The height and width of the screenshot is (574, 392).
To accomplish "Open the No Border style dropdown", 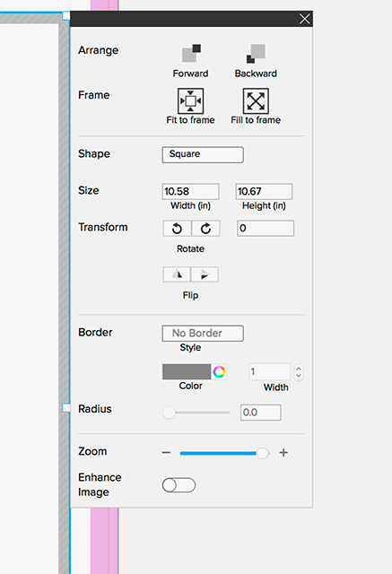I will click(x=203, y=334).
